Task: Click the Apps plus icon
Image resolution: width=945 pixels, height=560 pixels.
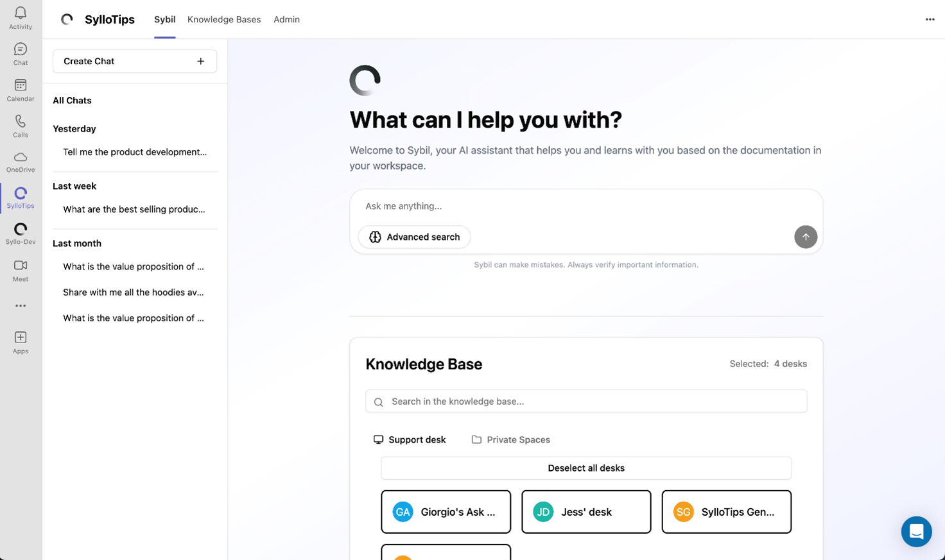Action: coord(21,341)
